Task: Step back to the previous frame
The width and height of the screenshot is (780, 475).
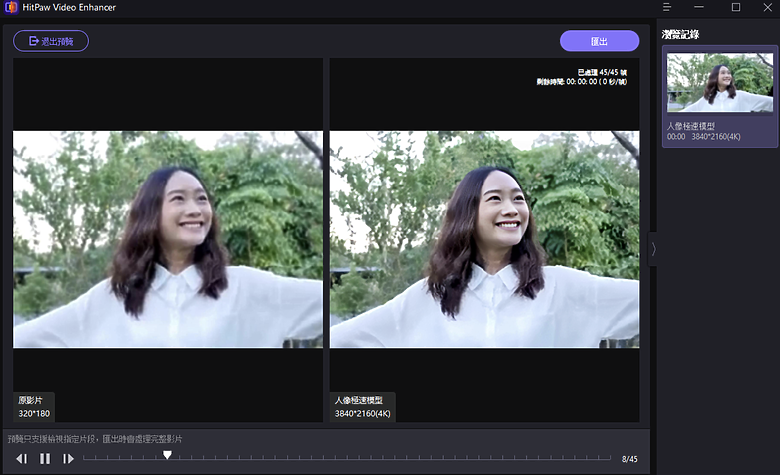Action: point(21,459)
